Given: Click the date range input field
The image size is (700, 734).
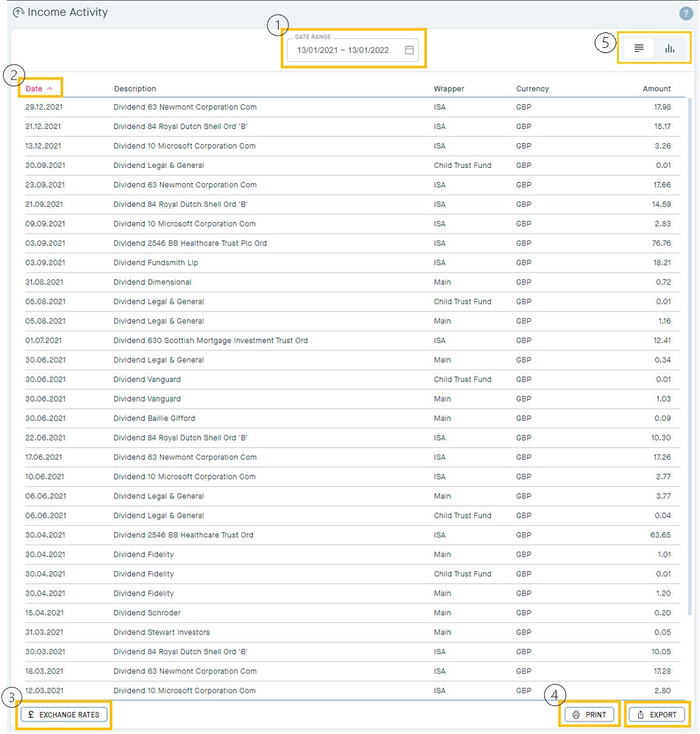Looking at the screenshot, I should [x=343, y=50].
